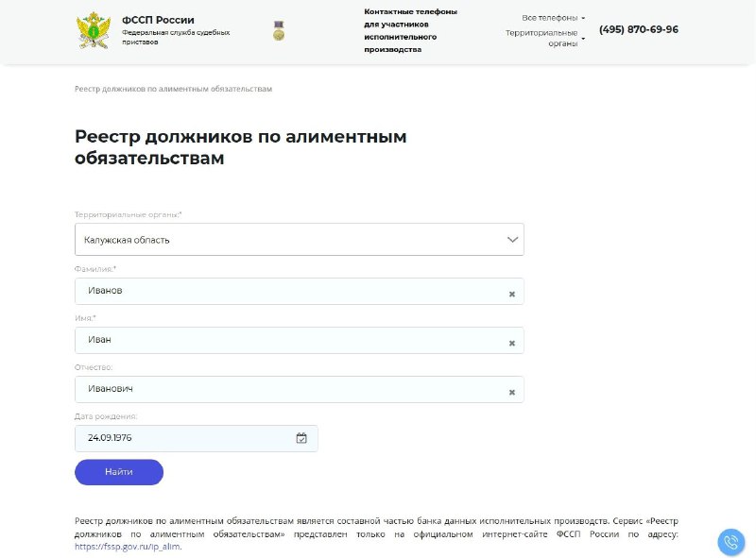The image size is (756, 558).
Task: Open the calendar picker in the birth date field
Action: coord(301,438)
